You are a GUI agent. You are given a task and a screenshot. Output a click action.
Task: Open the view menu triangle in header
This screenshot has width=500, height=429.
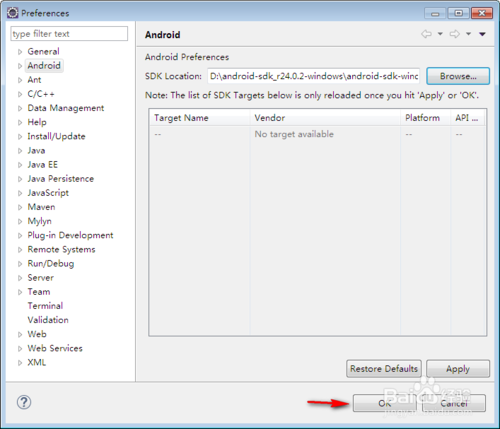click(x=482, y=34)
